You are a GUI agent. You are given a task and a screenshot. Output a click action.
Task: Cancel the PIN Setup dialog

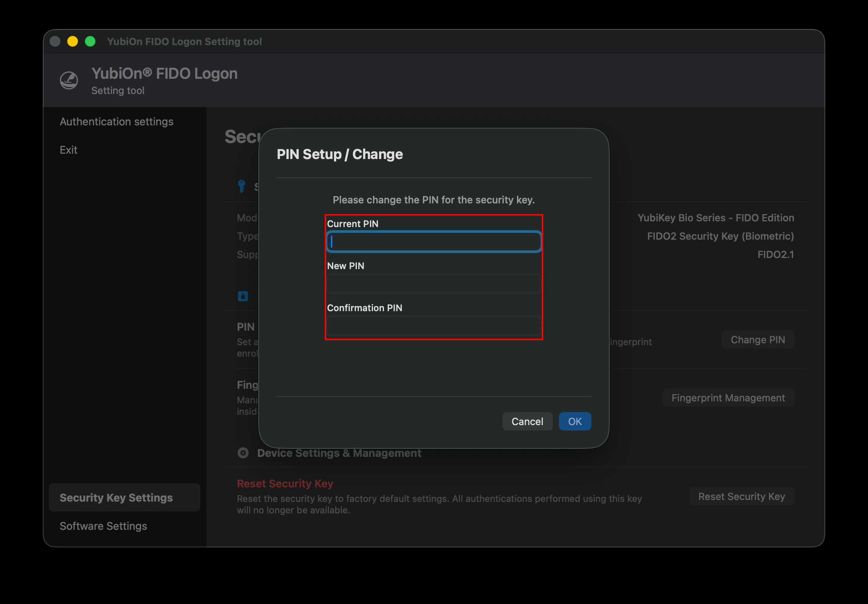[x=527, y=421]
